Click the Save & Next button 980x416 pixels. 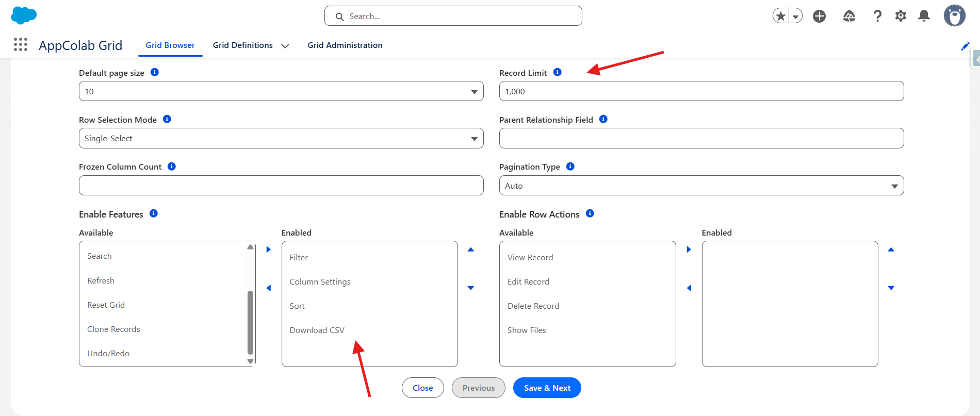[547, 388]
